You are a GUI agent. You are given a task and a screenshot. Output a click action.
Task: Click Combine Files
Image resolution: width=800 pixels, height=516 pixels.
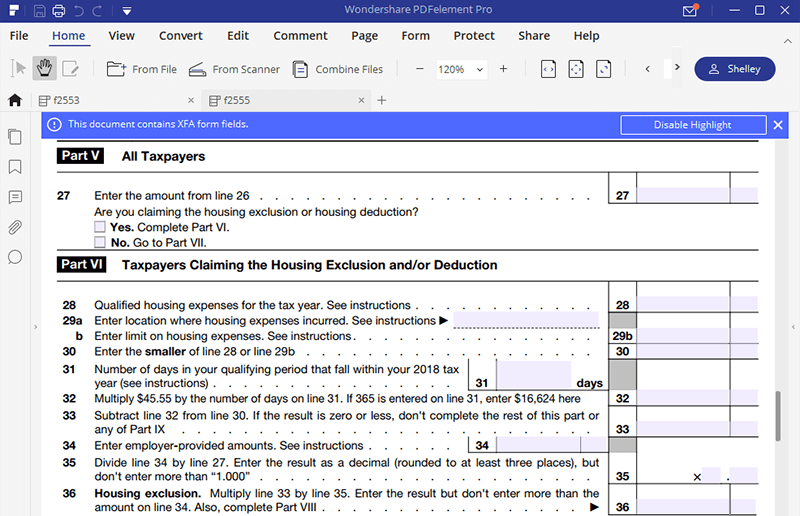338,69
